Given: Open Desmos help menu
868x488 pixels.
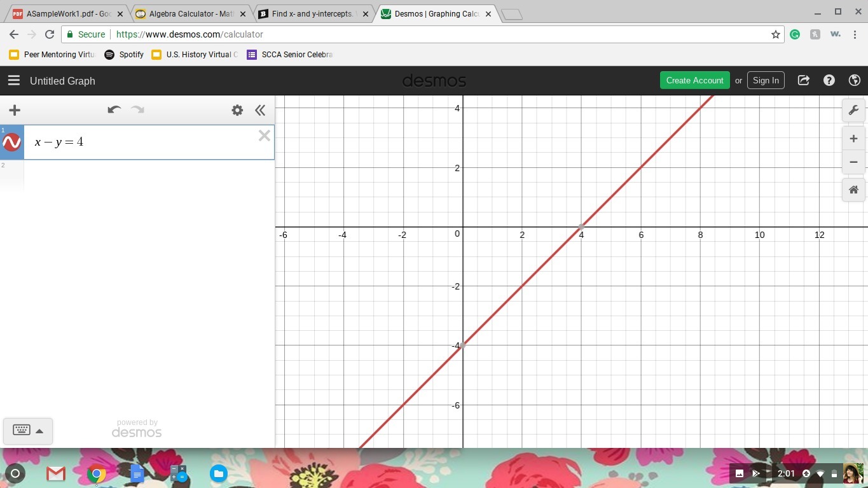Looking at the screenshot, I should (x=829, y=80).
